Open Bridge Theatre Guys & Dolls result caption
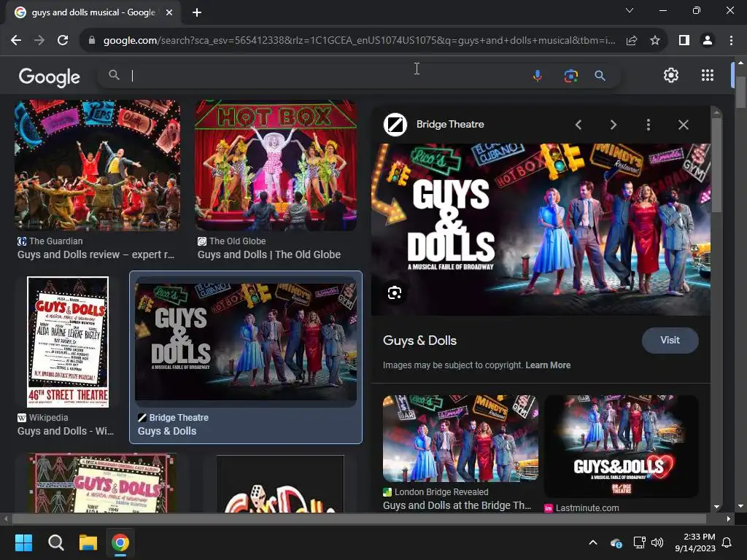Screen dimensions: 747x560 point(167,431)
